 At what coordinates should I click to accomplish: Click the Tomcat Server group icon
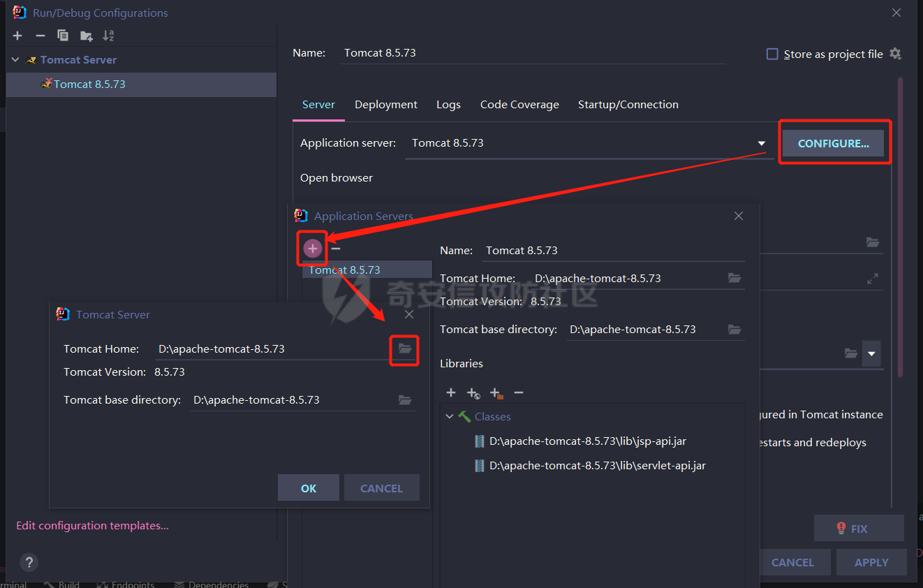(31, 60)
